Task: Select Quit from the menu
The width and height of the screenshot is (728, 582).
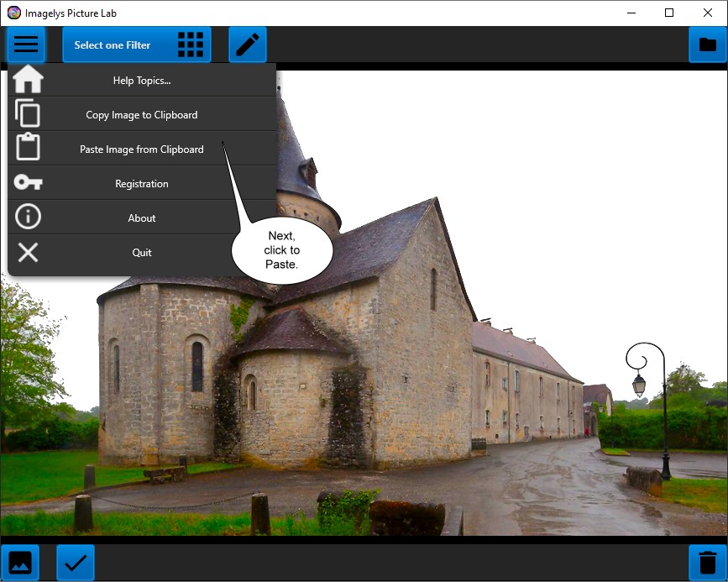Action: (142, 252)
